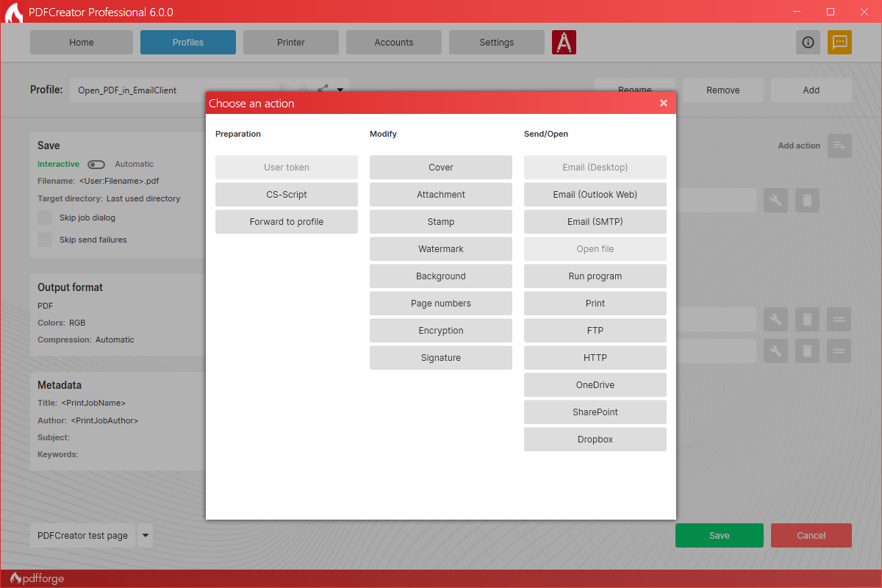Enable the Skip job dialog checkbox

tap(45, 218)
